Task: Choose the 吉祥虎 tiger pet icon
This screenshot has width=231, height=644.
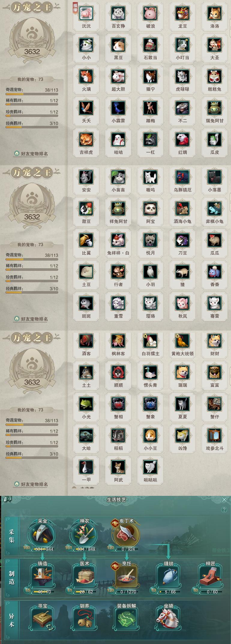Action: [x=86, y=140]
